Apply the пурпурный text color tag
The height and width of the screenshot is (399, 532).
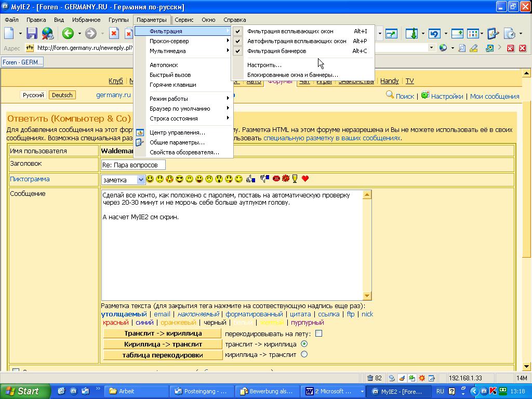pos(308,322)
